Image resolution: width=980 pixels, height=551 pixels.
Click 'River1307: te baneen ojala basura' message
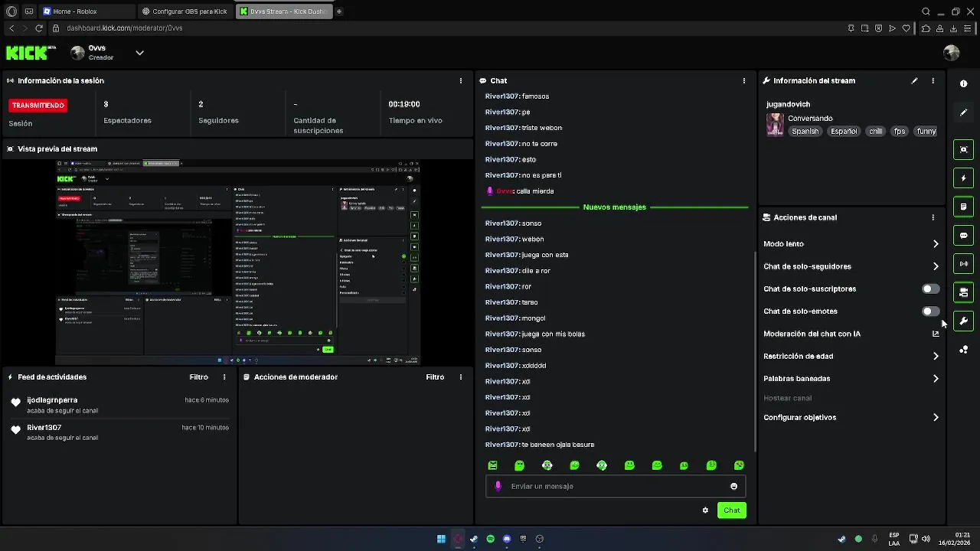click(x=540, y=445)
